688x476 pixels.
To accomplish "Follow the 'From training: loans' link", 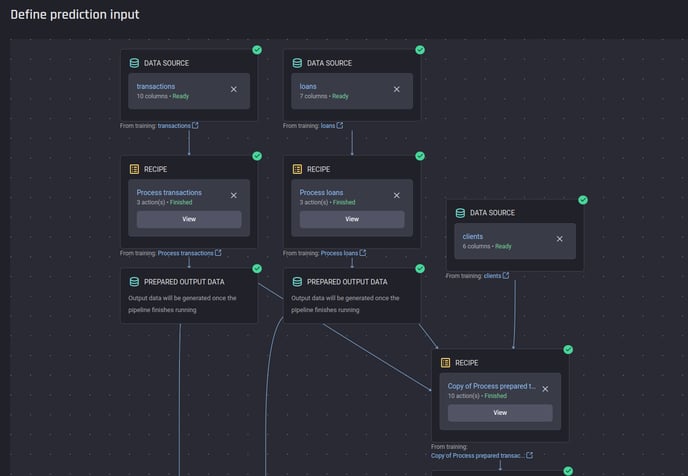I will 328,126.
